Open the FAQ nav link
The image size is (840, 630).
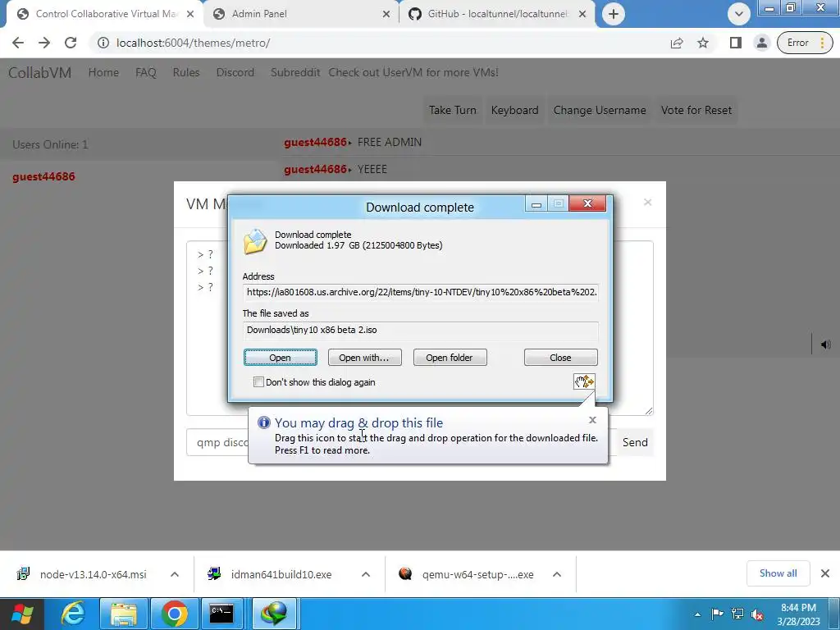click(146, 72)
